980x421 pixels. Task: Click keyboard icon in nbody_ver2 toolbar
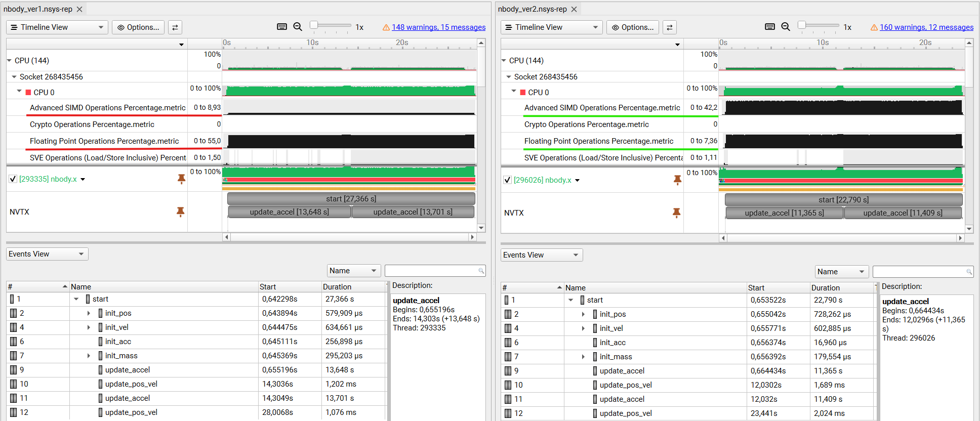pyautogui.click(x=770, y=27)
